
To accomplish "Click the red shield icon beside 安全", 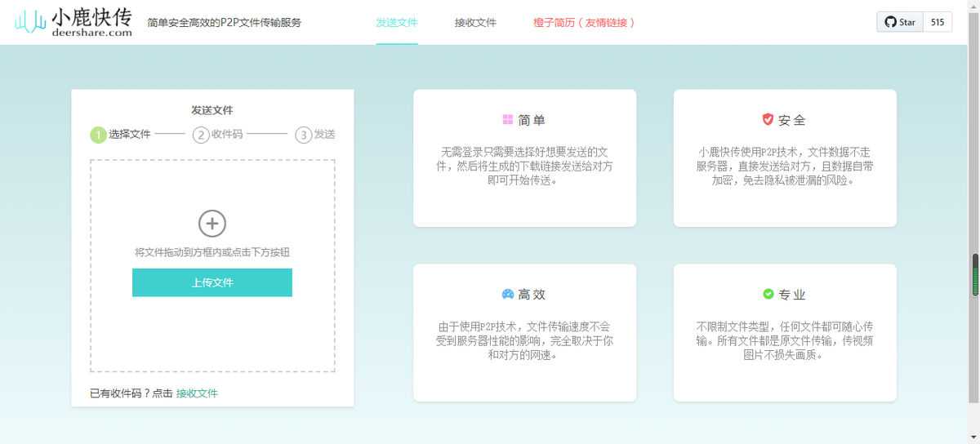I will click(768, 120).
